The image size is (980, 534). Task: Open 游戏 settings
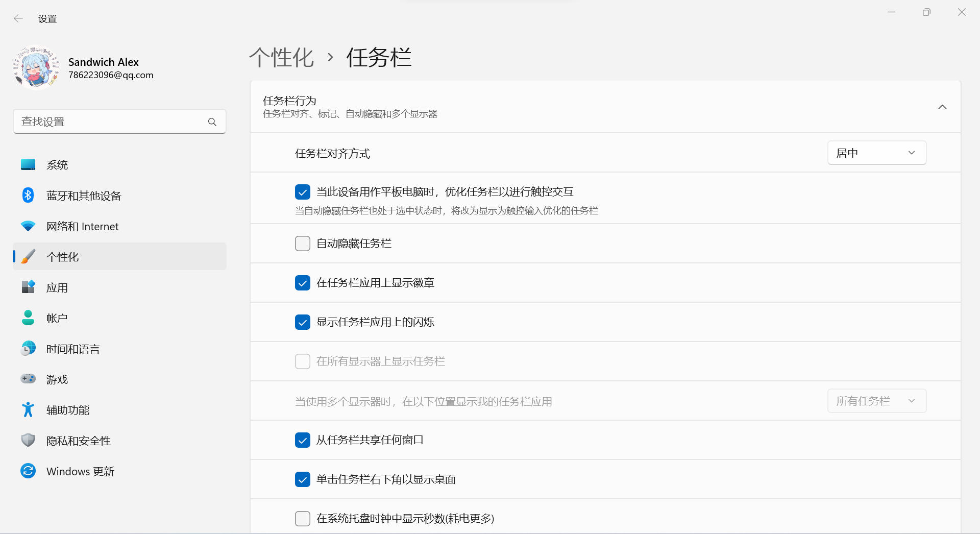pyautogui.click(x=57, y=379)
